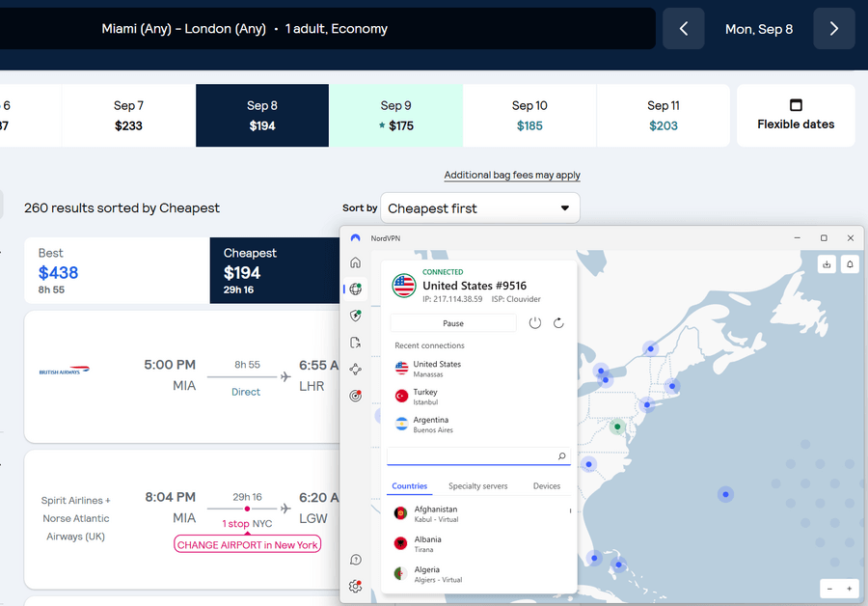Open the Dark Web Monitor target icon
This screenshot has width=868, height=606.
[355, 396]
